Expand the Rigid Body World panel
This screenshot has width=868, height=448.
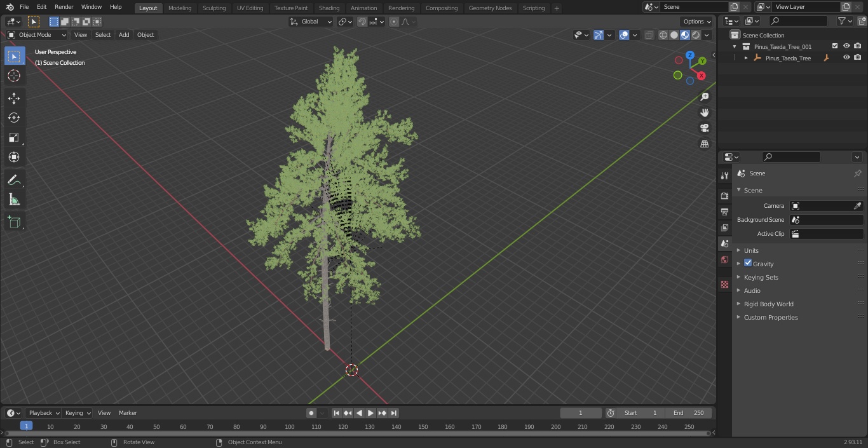coord(768,304)
